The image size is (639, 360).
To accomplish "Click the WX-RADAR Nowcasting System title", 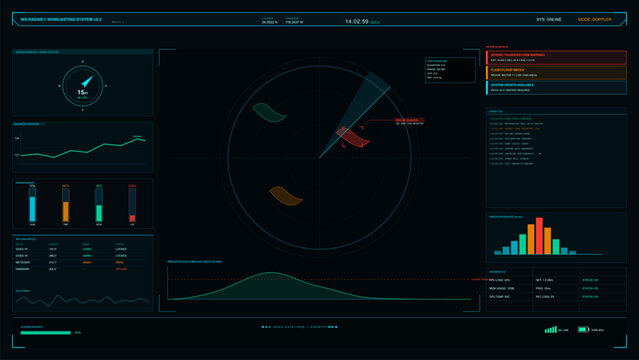I will (61, 19).
